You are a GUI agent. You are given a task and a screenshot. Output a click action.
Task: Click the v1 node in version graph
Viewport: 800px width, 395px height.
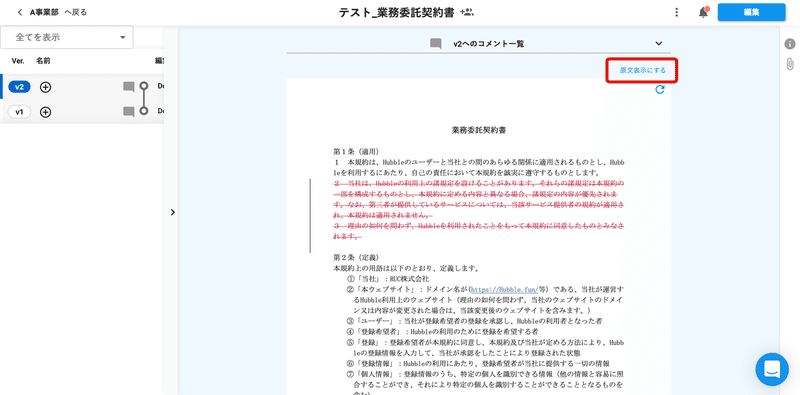tap(144, 110)
